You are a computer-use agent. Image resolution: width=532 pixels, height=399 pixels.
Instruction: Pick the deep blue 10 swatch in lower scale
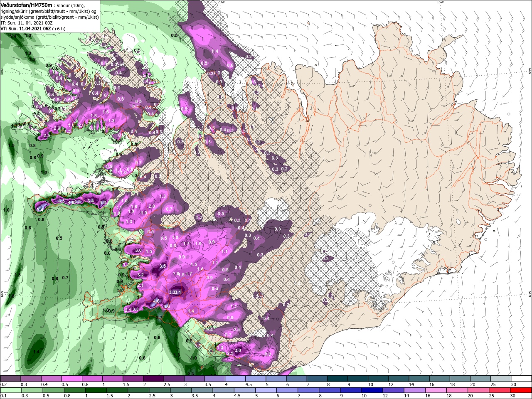pyautogui.click(x=372, y=390)
